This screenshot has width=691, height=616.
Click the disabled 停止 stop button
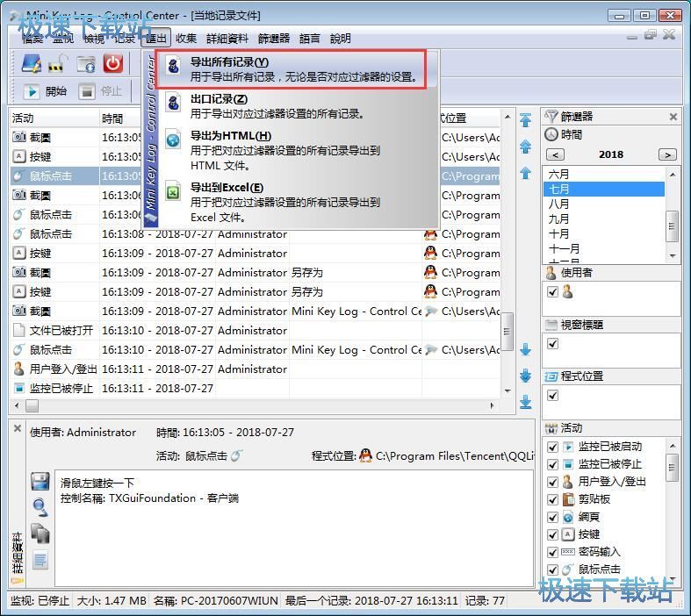100,91
